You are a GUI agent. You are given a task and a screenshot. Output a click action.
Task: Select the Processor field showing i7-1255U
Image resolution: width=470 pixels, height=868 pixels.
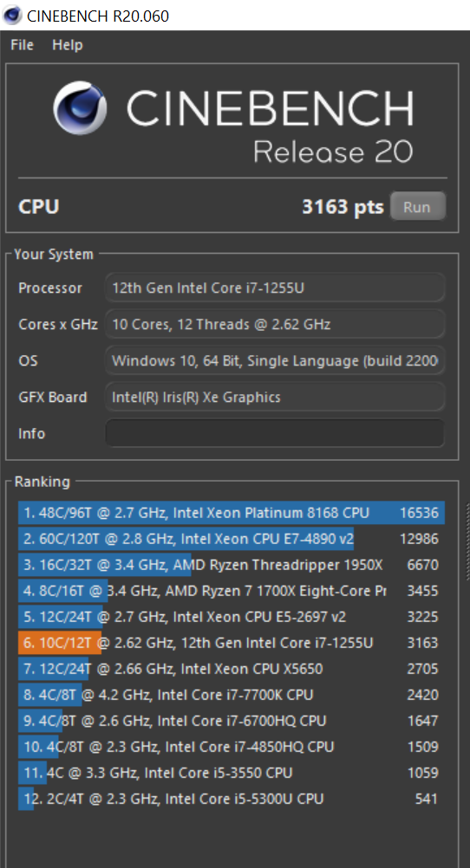point(275,288)
